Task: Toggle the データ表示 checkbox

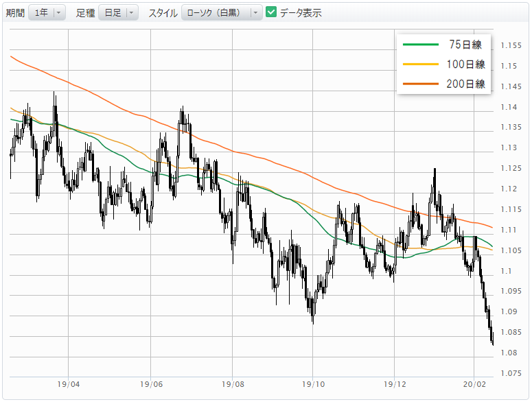Action: (271, 12)
